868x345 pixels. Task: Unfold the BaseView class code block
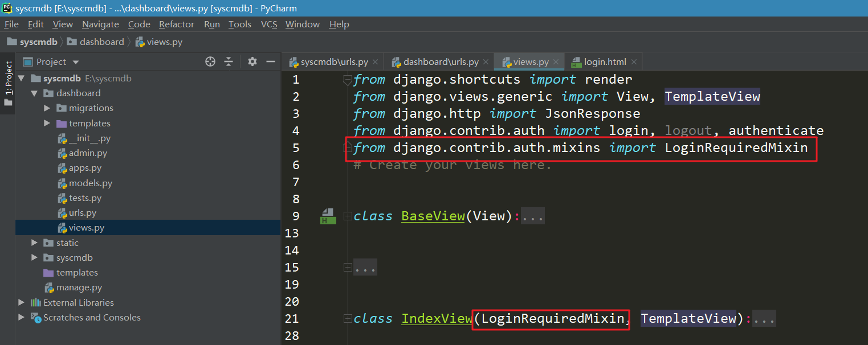(348, 216)
